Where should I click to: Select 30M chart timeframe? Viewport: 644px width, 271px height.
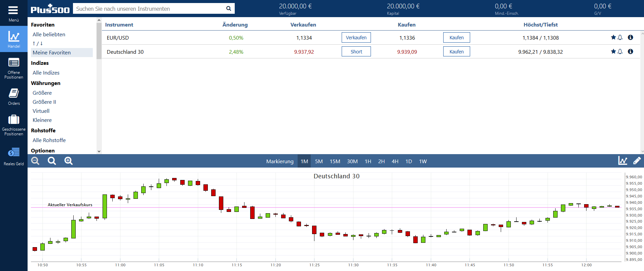pos(352,162)
